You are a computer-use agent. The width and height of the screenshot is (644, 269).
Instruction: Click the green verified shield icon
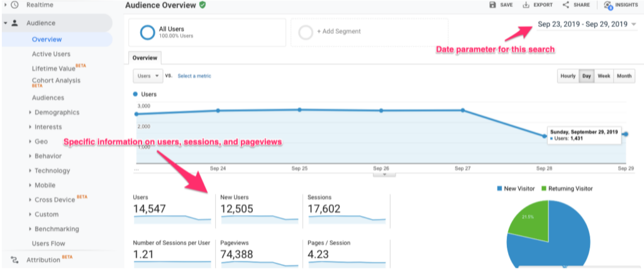coord(202,5)
